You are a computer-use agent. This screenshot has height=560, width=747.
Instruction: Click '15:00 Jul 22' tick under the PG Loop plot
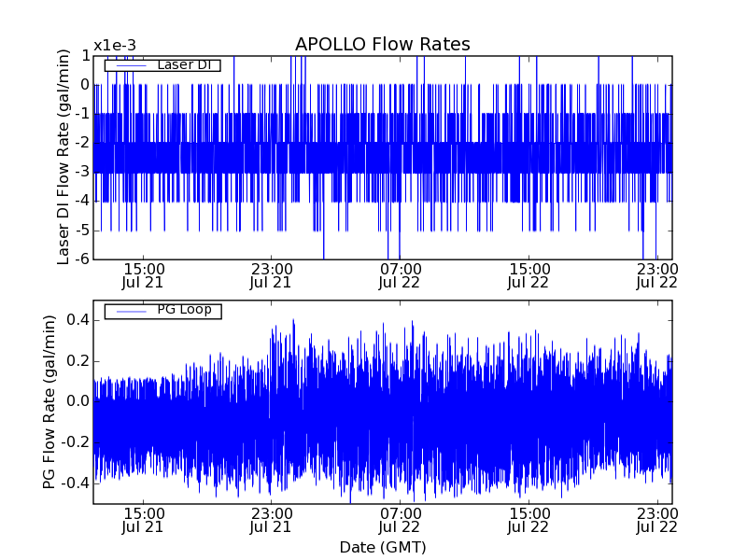pos(529,521)
